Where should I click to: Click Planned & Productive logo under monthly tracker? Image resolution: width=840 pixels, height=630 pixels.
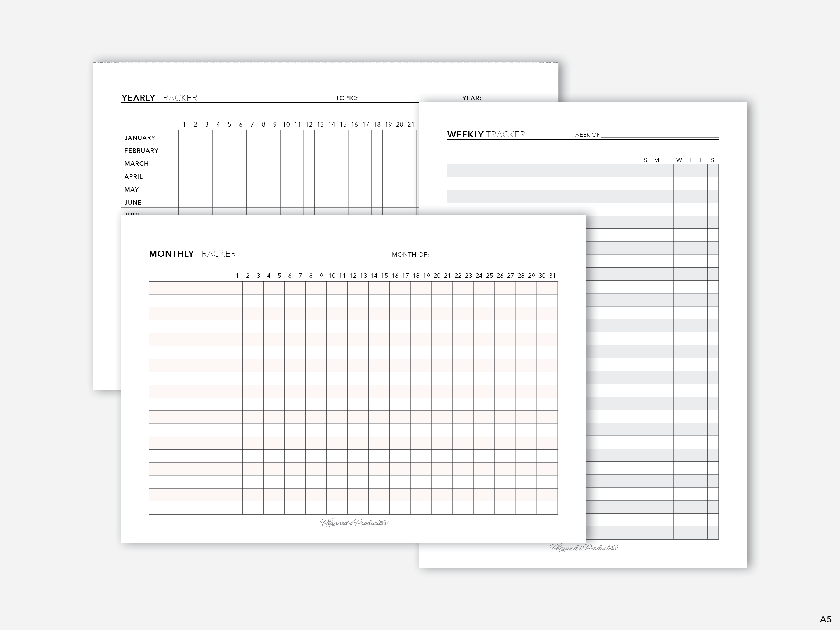pos(354,523)
